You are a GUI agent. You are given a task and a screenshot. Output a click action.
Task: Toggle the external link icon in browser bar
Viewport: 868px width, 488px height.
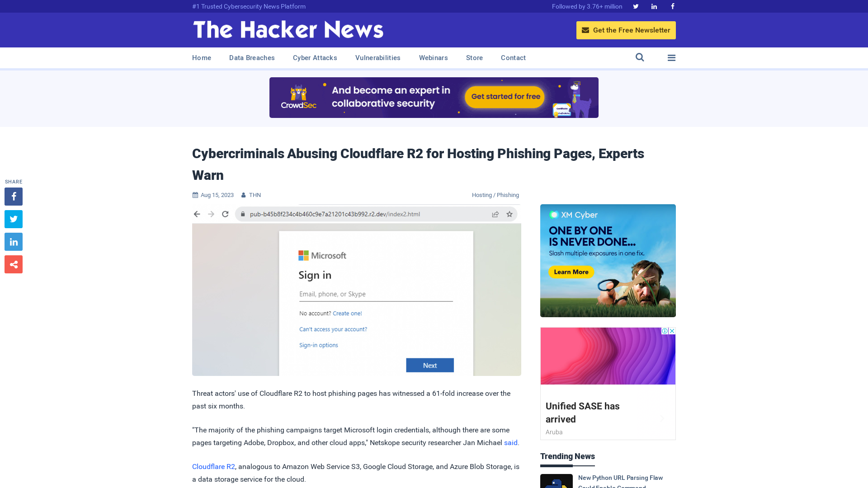[495, 213]
